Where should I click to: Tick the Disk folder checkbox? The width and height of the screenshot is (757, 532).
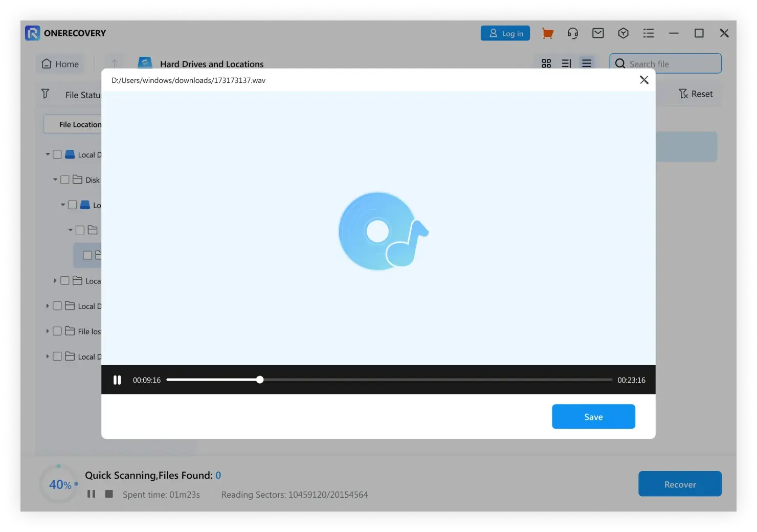click(65, 180)
